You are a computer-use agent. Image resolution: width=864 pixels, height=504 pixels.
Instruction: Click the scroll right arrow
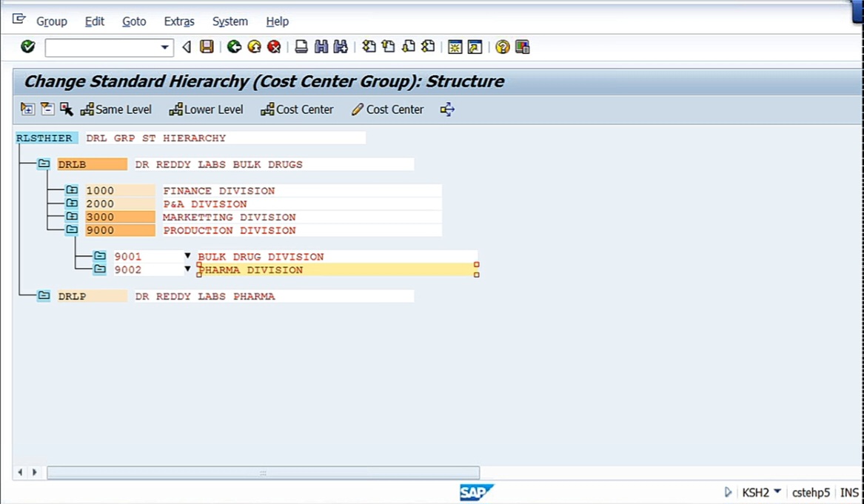click(34, 472)
